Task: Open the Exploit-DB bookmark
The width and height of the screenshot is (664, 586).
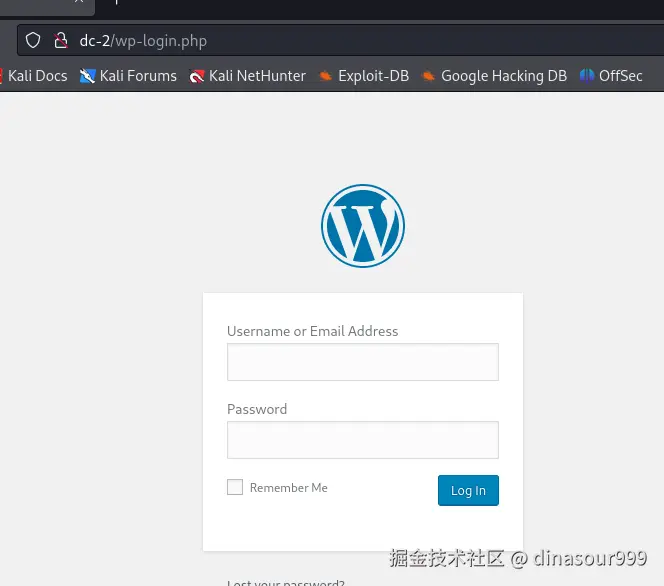Action: [364, 76]
